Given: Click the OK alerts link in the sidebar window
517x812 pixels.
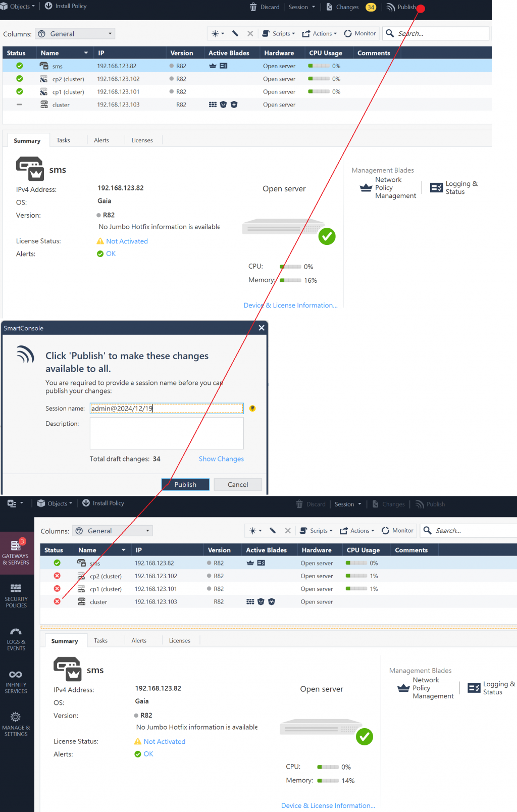Looking at the screenshot, I should point(148,754).
